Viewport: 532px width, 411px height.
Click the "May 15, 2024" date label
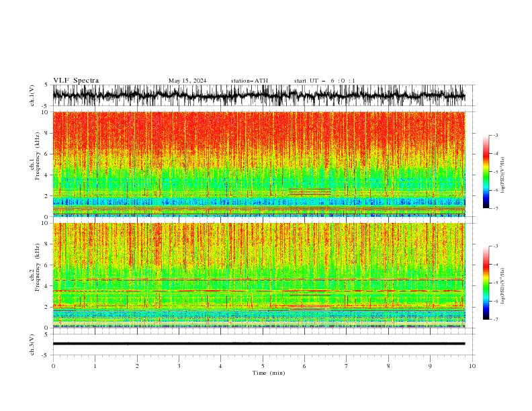pos(187,81)
